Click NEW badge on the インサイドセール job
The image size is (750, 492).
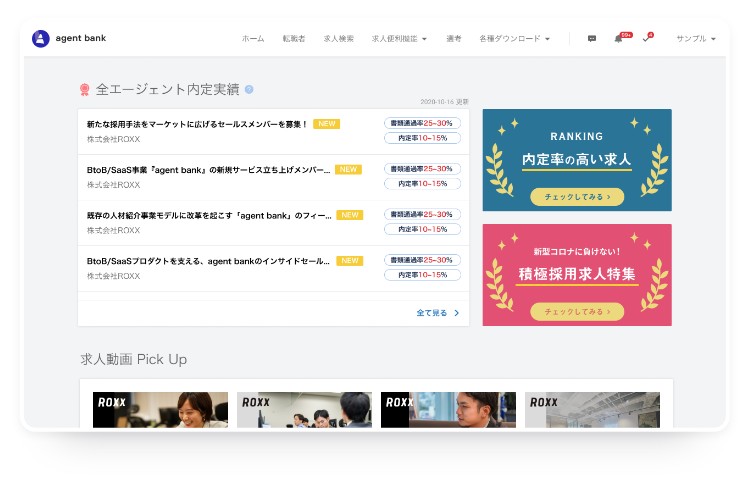coord(350,261)
